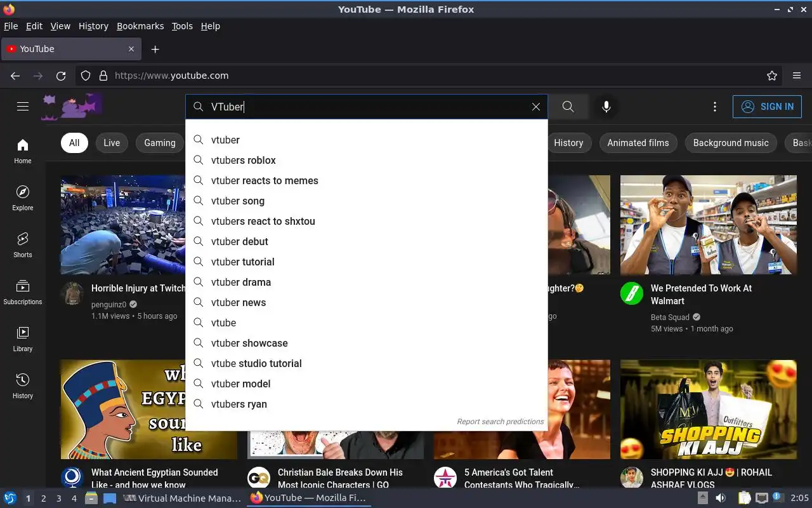Bookmark this page with the star
The image size is (812, 508).
[772, 76]
